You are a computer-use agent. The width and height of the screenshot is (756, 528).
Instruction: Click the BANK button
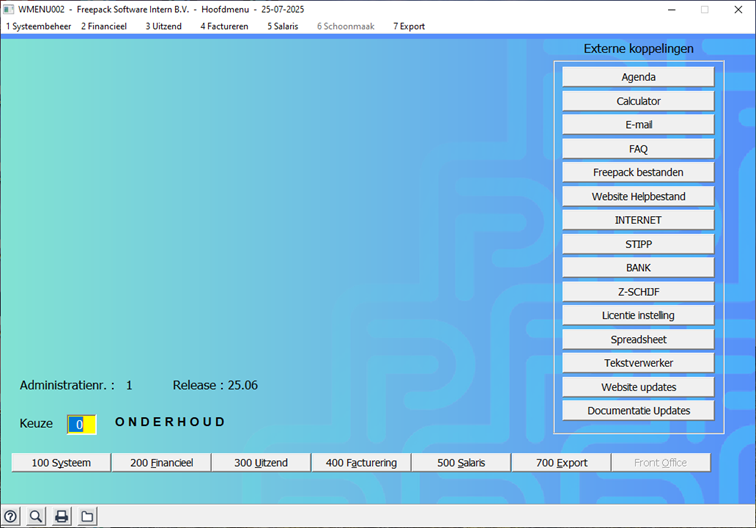coord(638,268)
